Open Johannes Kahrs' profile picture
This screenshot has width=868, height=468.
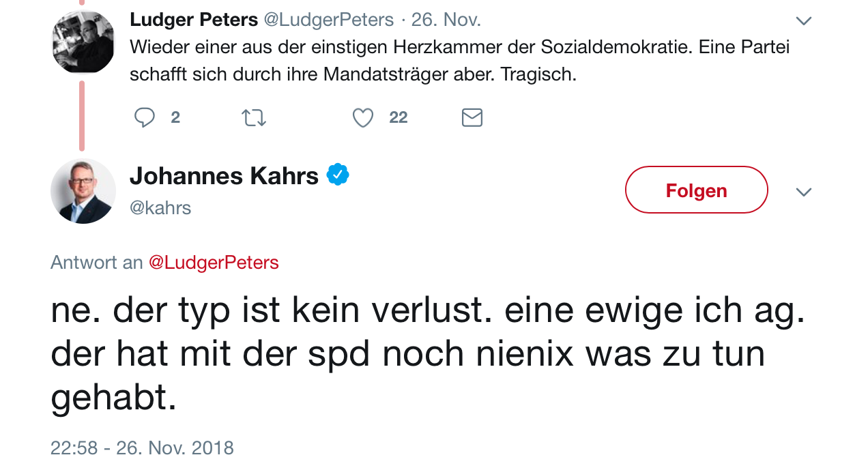[x=83, y=191]
